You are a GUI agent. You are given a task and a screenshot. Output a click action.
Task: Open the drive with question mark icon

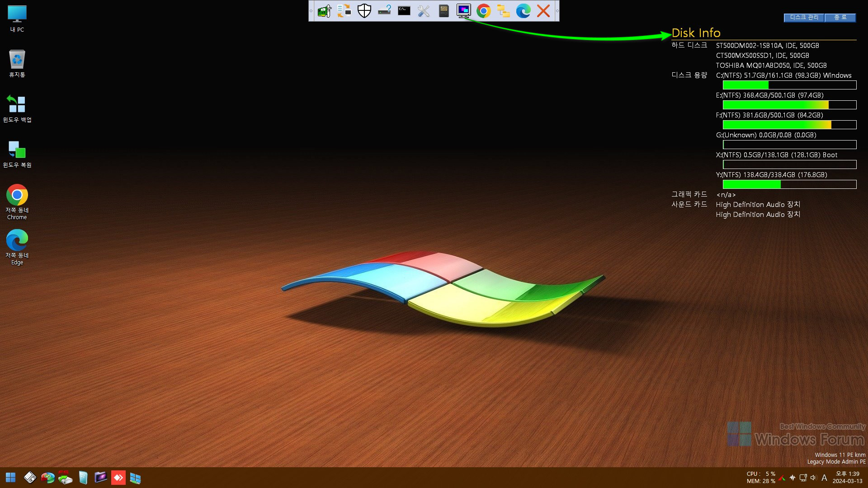[384, 11]
